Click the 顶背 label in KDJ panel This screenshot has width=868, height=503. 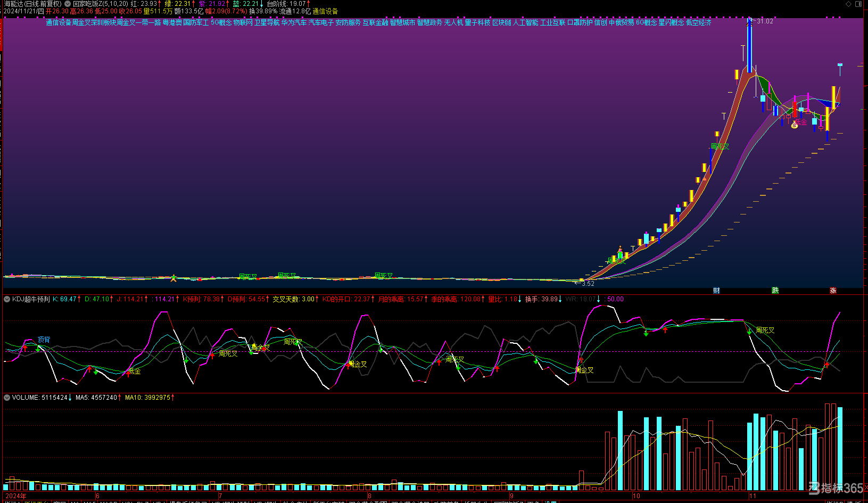[44, 340]
